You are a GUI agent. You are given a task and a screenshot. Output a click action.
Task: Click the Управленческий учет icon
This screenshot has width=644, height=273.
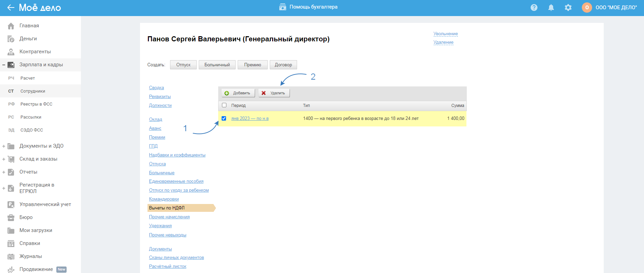tap(11, 204)
